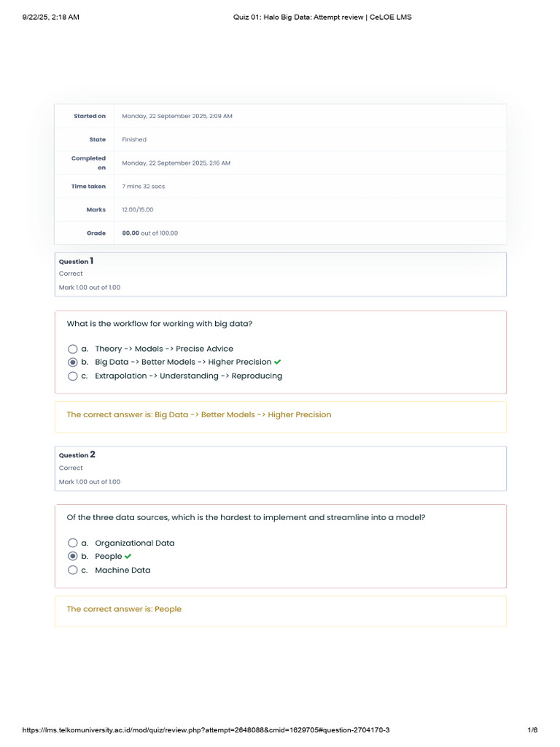Click the correct answer feedback for People
The width and height of the screenshot is (560, 747).
(124, 609)
